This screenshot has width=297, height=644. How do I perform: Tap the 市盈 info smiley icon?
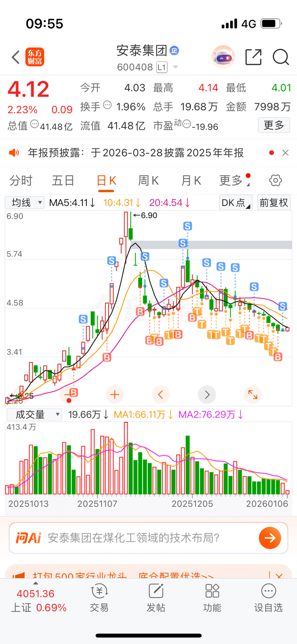coord(187,124)
